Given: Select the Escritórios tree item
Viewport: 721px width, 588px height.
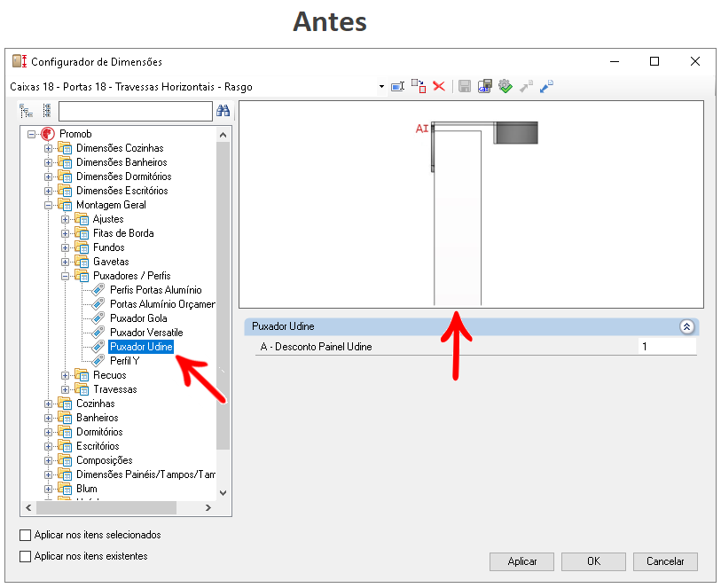Looking at the screenshot, I should click(x=98, y=446).
